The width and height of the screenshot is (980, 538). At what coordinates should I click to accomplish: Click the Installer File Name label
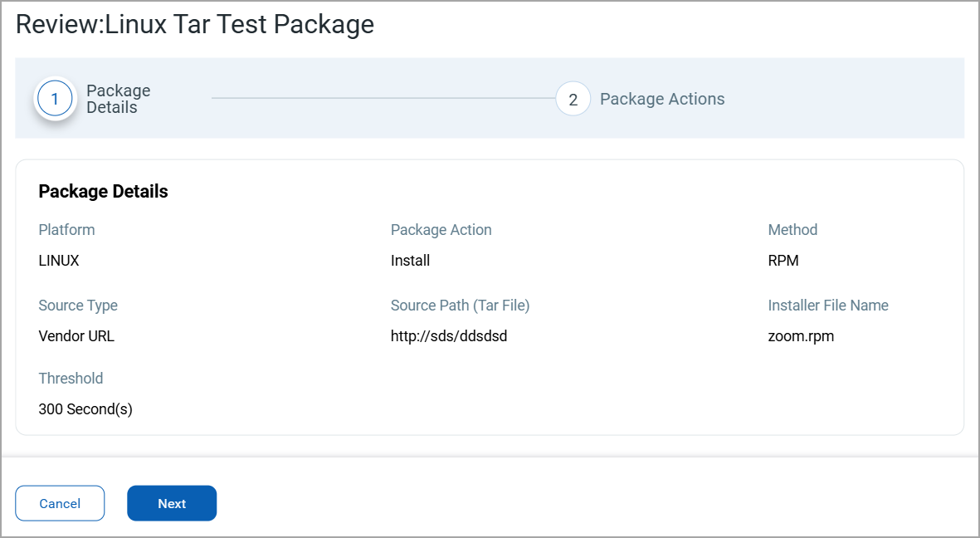(x=827, y=306)
